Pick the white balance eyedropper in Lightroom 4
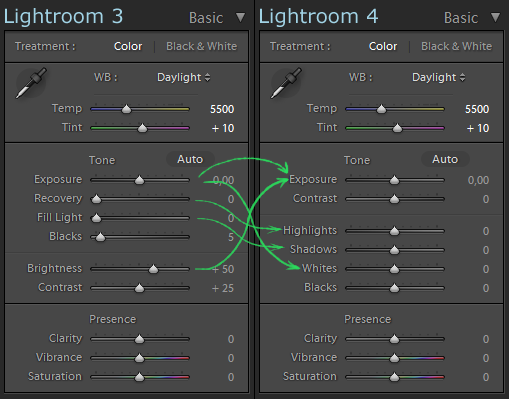509x399 pixels. 286,83
